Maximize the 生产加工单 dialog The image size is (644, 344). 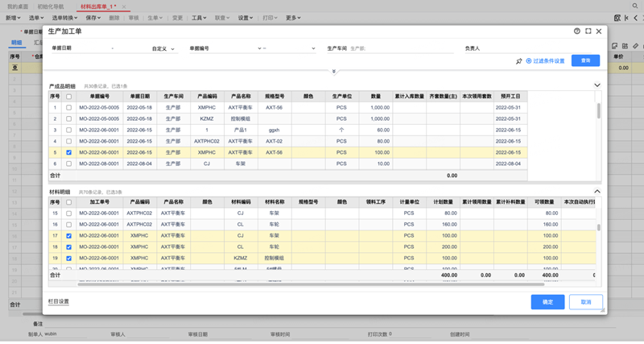[588, 31]
